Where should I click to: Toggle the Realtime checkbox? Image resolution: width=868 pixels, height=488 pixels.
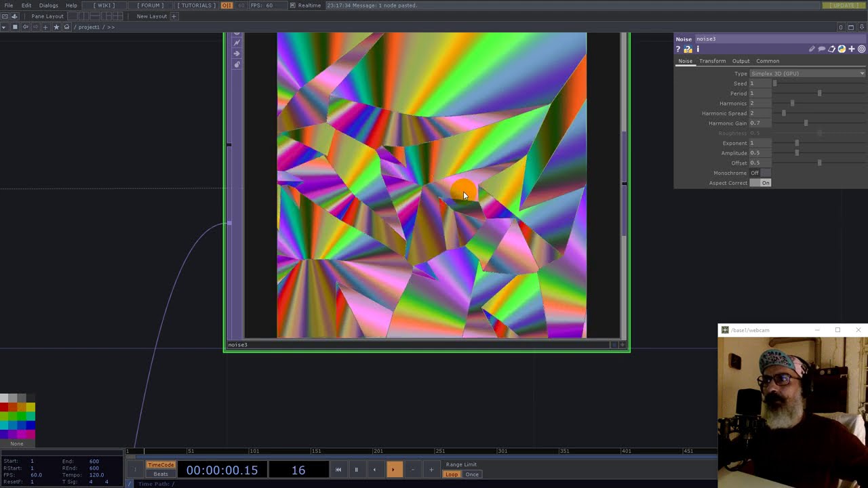pyautogui.click(x=292, y=5)
